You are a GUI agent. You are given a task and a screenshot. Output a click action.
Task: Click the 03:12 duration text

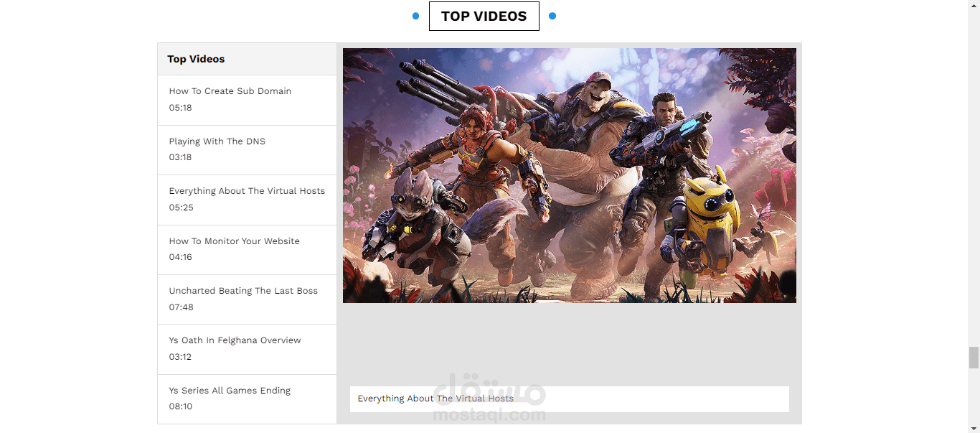[181, 357]
